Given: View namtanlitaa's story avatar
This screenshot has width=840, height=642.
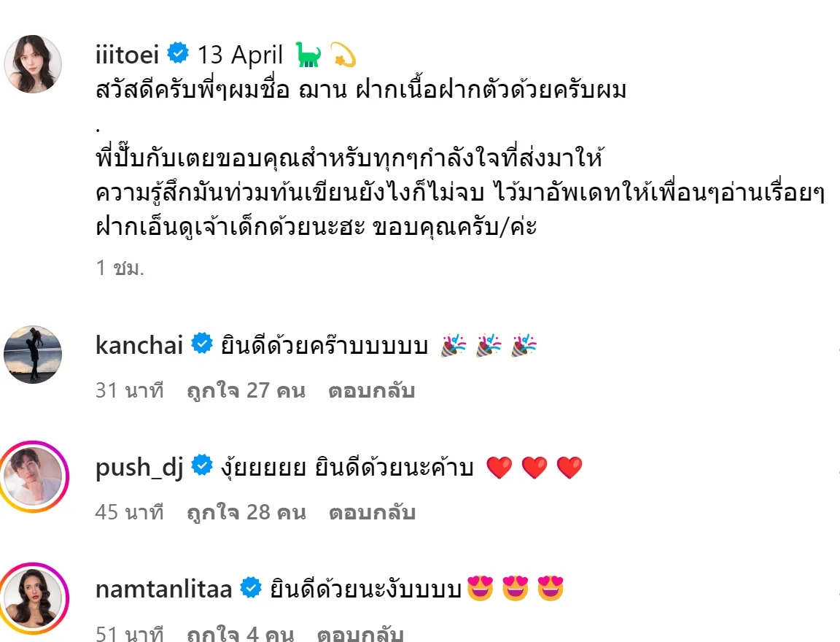Looking at the screenshot, I should [x=34, y=599].
